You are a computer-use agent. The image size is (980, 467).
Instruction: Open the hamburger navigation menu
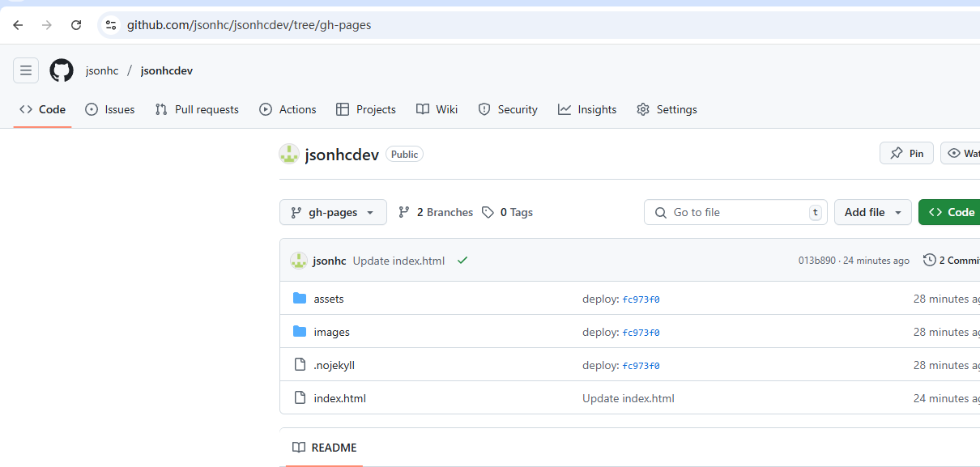(x=26, y=70)
